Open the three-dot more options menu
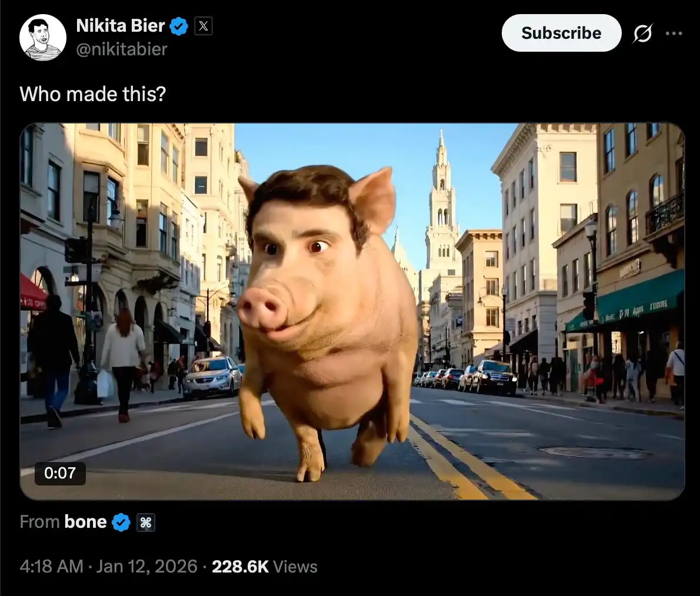This screenshot has width=700, height=596. coord(674,33)
